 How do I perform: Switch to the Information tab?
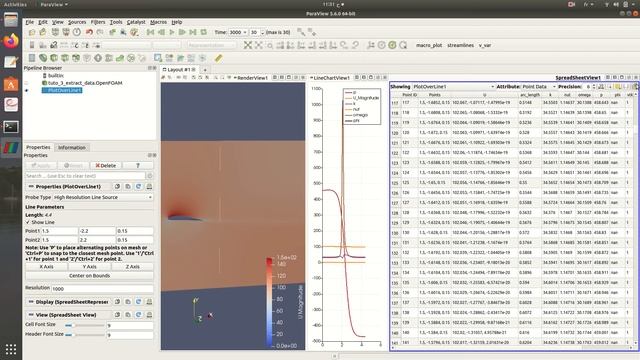72,147
